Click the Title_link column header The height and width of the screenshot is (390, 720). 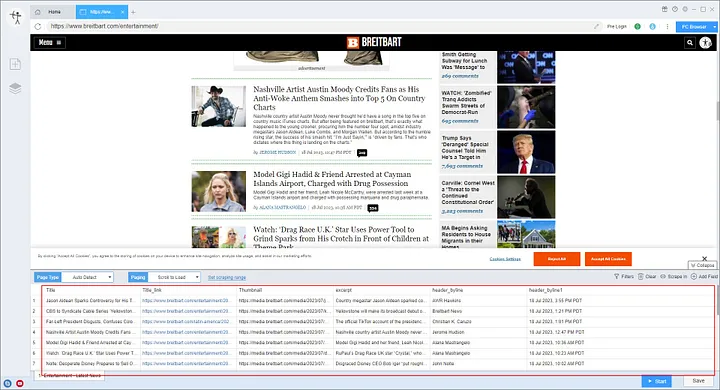click(188, 290)
